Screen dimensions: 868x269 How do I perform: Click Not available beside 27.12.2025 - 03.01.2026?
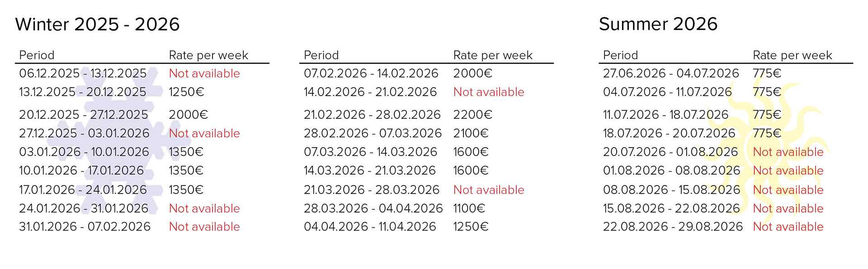tap(204, 134)
